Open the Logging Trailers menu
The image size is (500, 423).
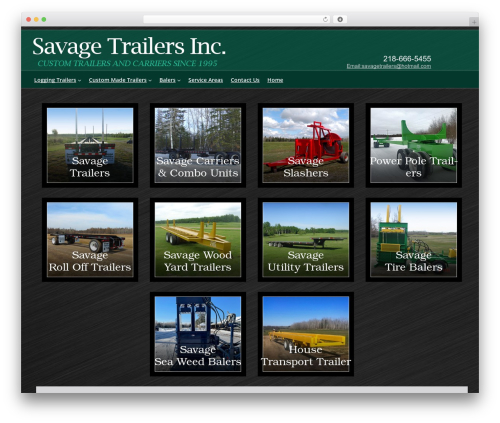(x=55, y=80)
